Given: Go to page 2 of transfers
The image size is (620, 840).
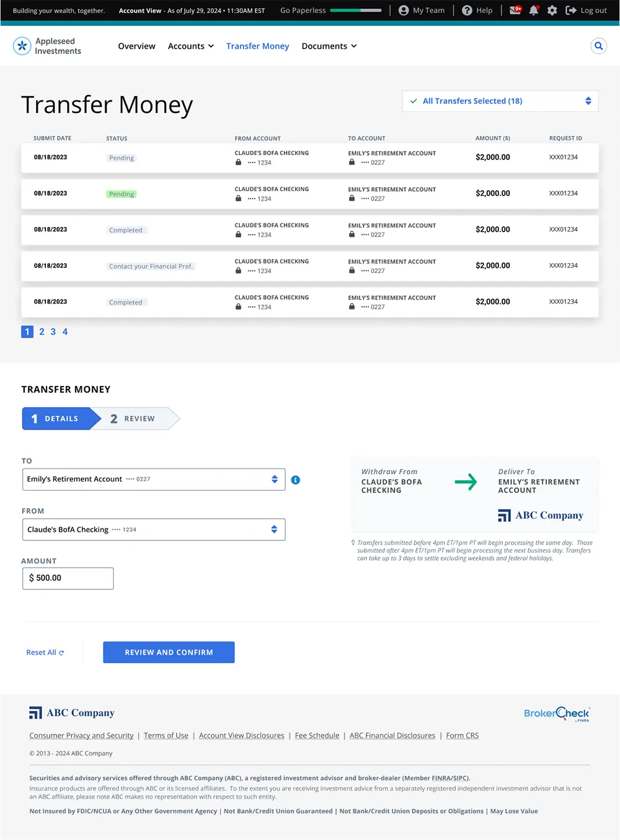Looking at the screenshot, I should pos(42,332).
